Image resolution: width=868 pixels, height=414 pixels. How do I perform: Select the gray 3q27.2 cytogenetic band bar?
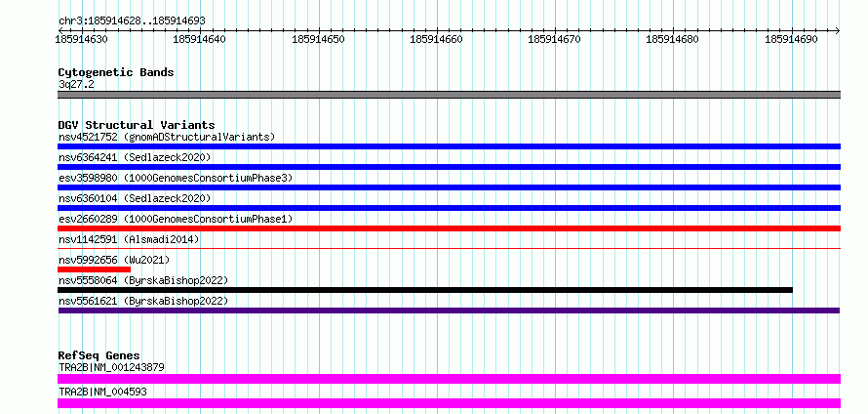[449, 95]
